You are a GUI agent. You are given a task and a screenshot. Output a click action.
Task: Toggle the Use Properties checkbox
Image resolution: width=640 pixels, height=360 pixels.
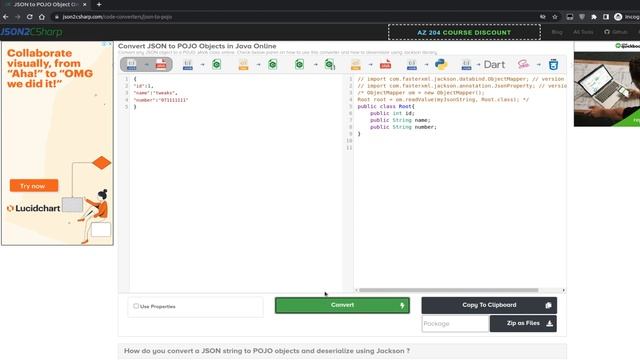tap(136, 306)
